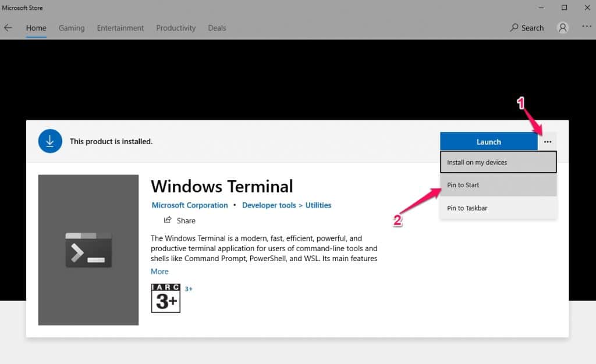596x364 pixels.
Task: Launch the Windows Terminal app
Action: pyautogui.click(x=488, y=141)
